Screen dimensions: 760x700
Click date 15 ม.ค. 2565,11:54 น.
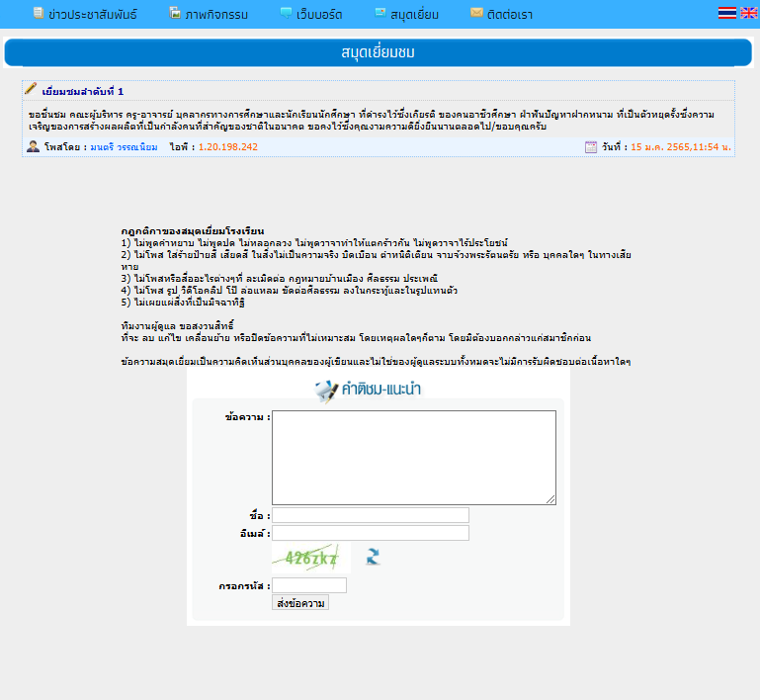[x=681, y=147]
